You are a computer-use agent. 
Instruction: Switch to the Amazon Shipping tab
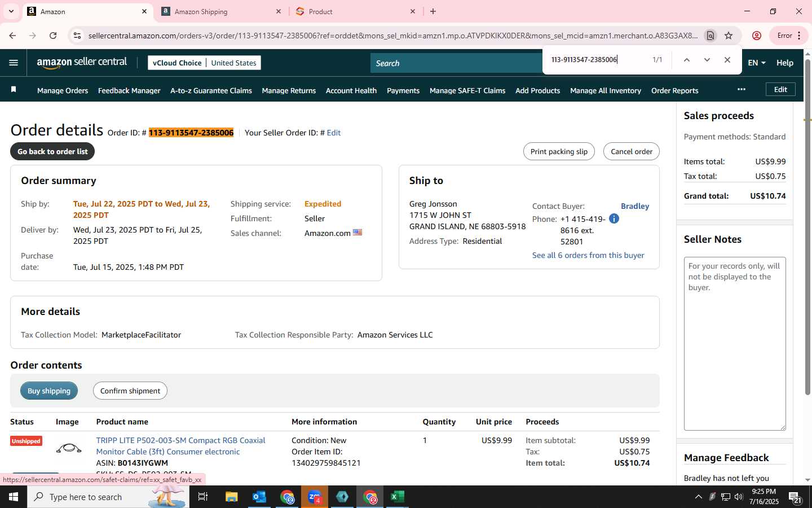(220, 11)
